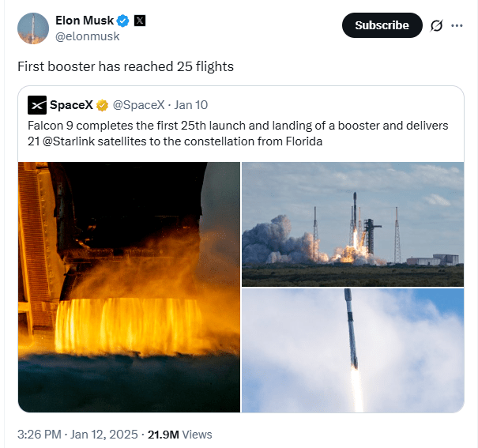Viewport: 478px width, 448px height.
Task: Click the quoted post text about Falcon 9
Action: point(237,126)
